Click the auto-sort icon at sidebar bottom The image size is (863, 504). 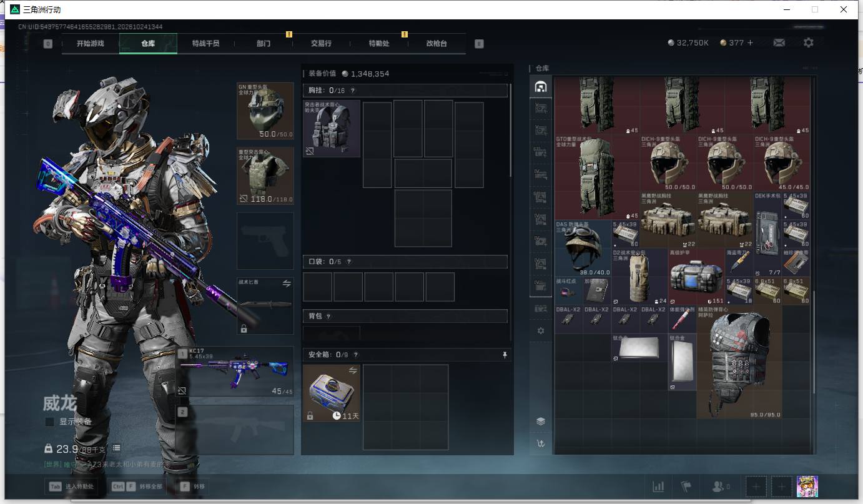(541, 443)
